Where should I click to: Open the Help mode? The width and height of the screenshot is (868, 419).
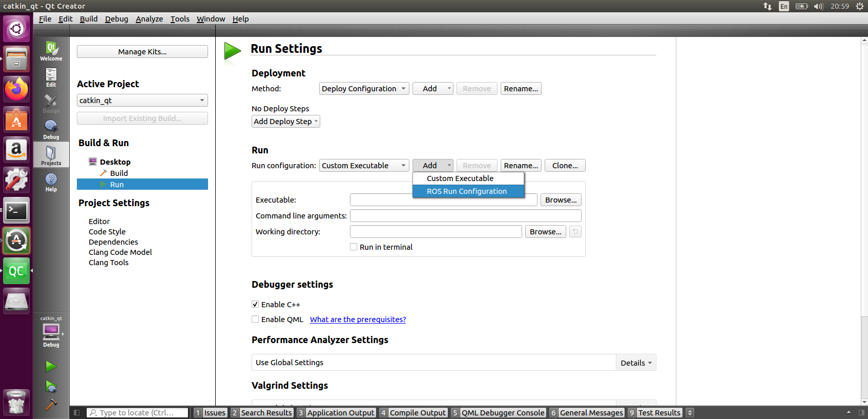pyautogui.click(x=51, y=182)
